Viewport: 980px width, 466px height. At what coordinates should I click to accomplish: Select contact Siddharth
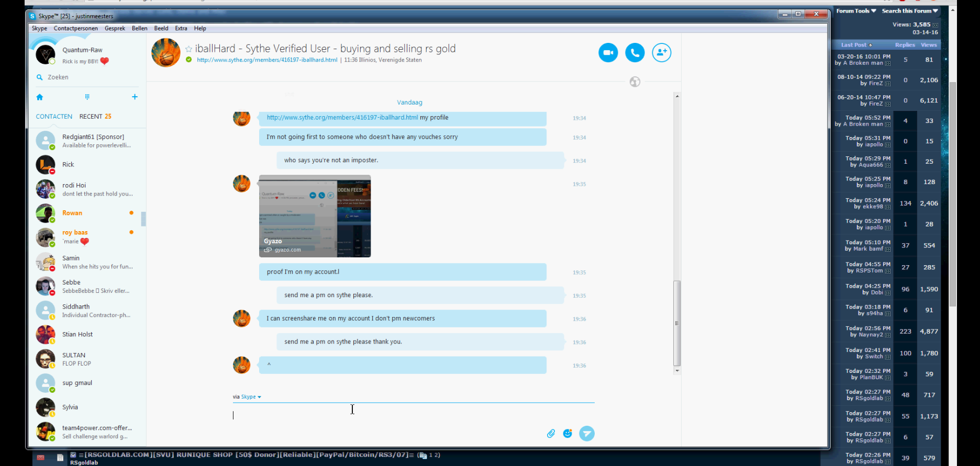(x=87, y=311)
